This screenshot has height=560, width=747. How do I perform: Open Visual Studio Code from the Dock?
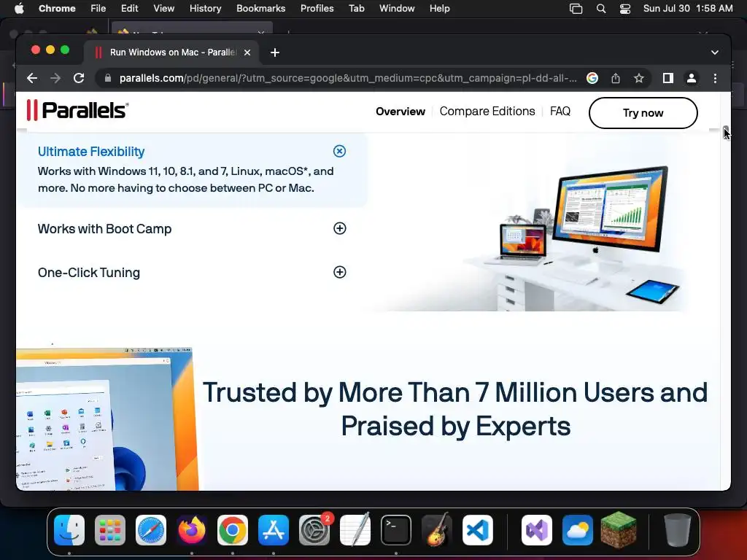(478, 530)
